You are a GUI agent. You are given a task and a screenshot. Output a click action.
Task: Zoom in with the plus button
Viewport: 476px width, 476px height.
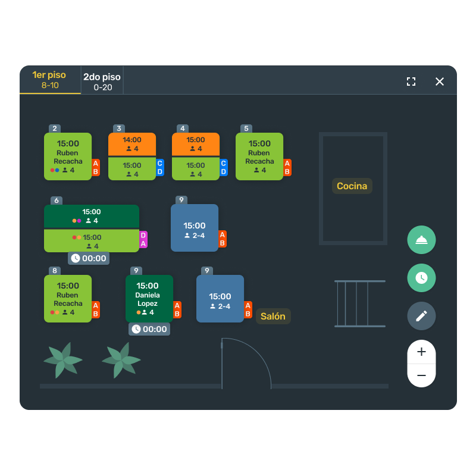[421, 352]
